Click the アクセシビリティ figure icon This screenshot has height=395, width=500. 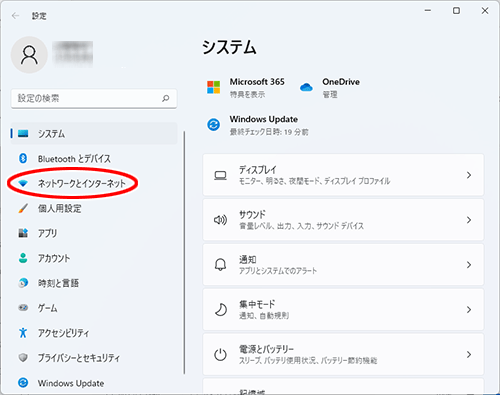click(x=23, y=333)
